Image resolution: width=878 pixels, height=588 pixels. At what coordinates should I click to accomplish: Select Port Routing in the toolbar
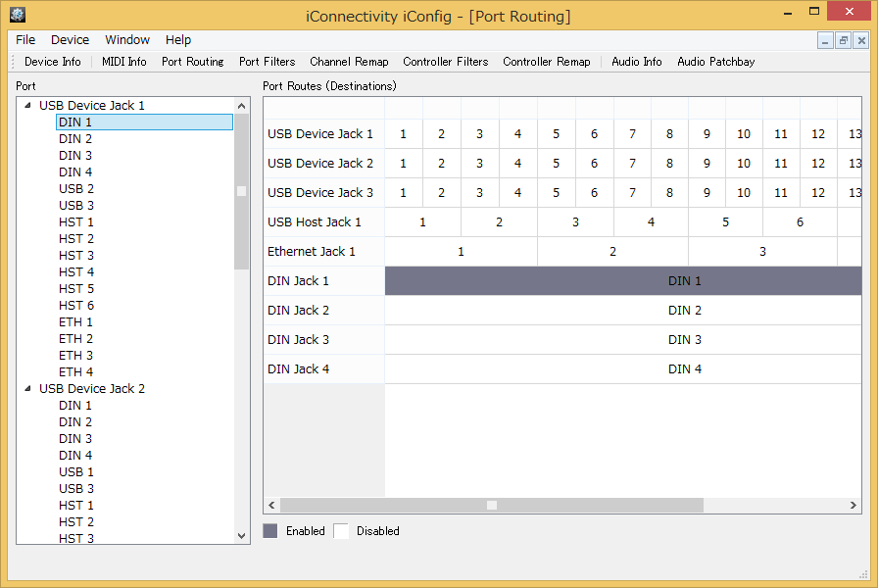point(193,62)
